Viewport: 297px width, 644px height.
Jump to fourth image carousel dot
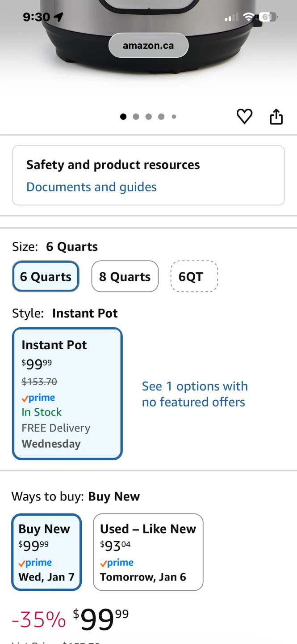pyautogui.click(x=161, y=117)
